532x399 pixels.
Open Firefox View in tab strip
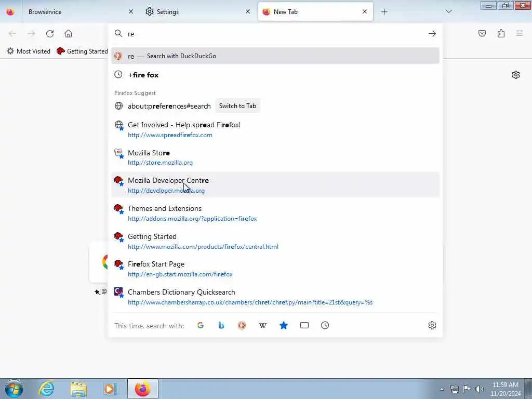(10, 11)
